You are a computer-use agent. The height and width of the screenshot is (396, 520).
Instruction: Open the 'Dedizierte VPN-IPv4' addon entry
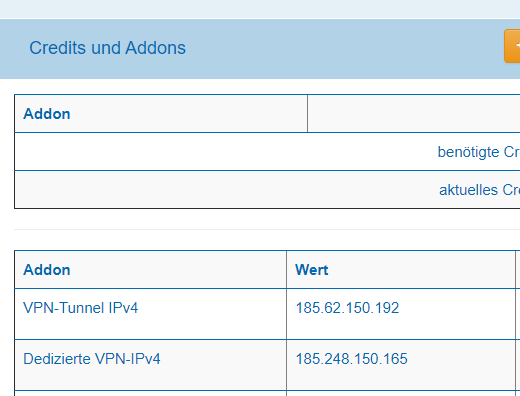pyautogui.click(x=92, y=359)
